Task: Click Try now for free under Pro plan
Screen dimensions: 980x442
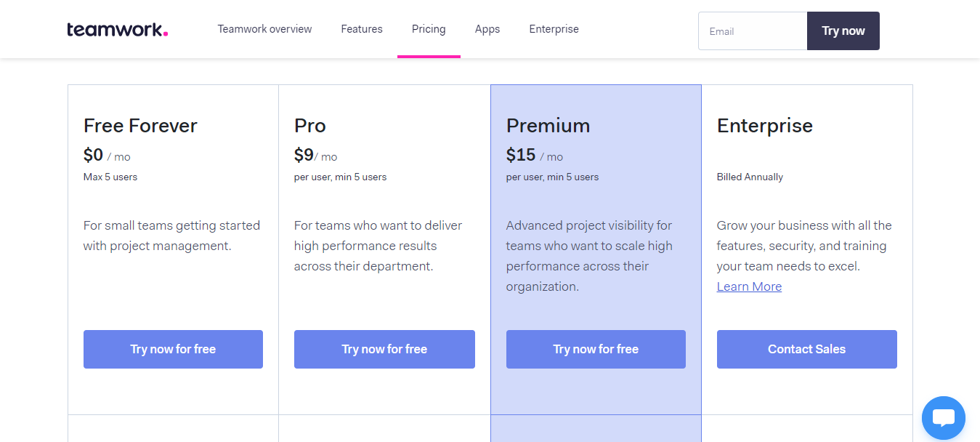Action: [384, 349]
